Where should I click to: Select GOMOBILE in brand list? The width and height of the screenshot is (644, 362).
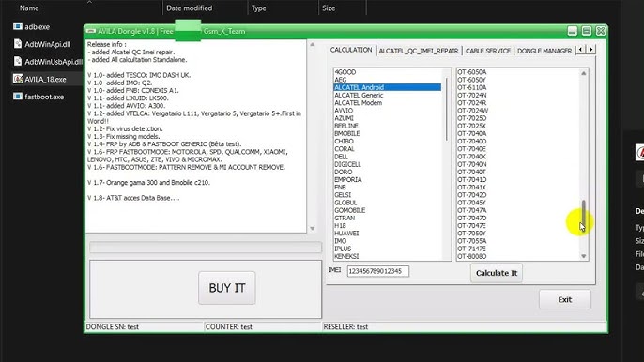(x=349, y=210)
